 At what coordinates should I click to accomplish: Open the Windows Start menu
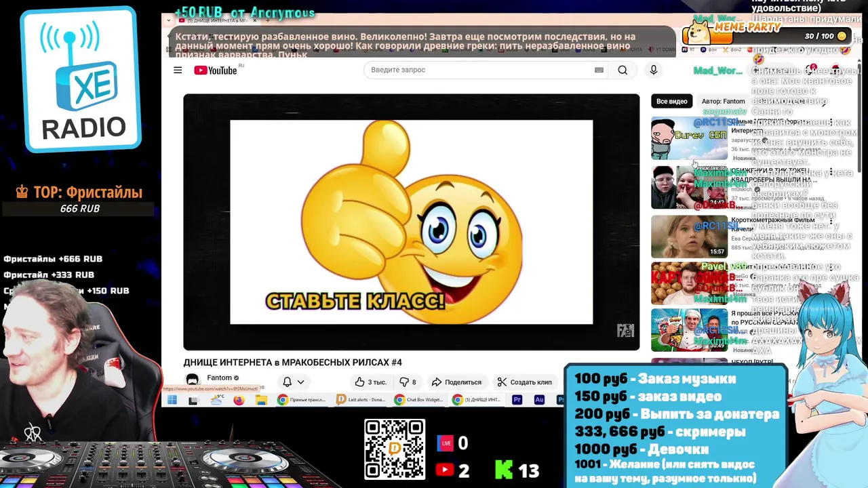click(x=172, y=400)
